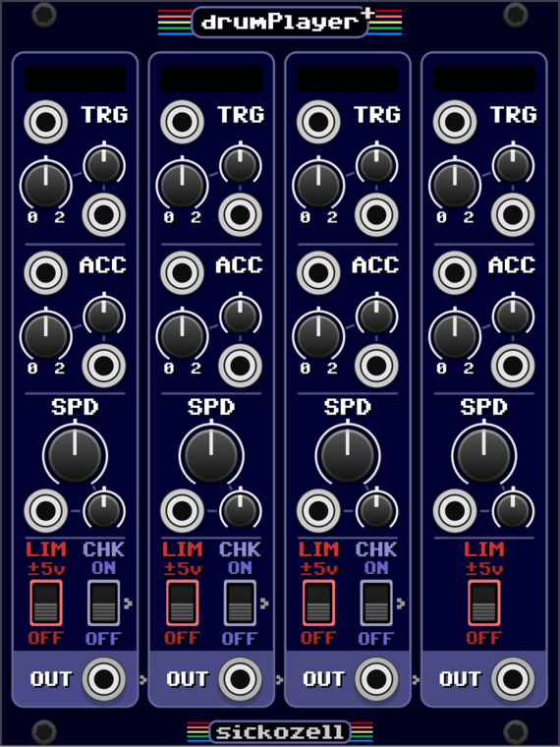Click channel 1 trigger level CV jack below TRG

click(x=104, y=215)
